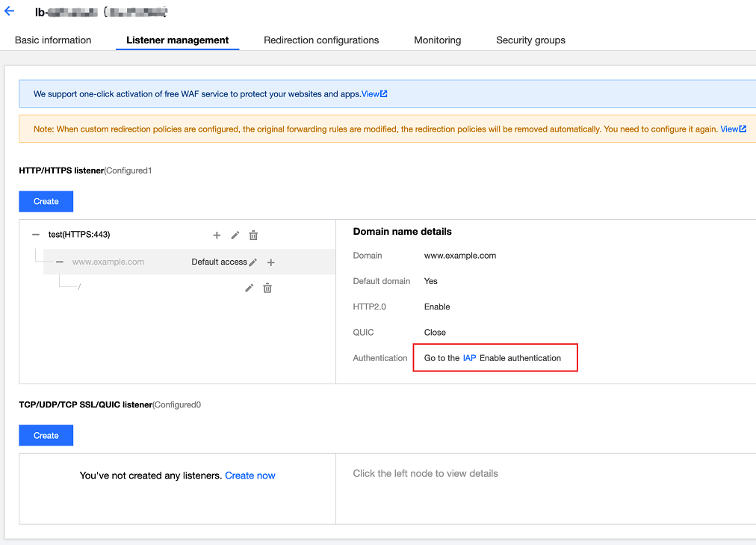756x545 pixels.
Task: Collapse the www.example.com domain node
Action: point(60,262)
